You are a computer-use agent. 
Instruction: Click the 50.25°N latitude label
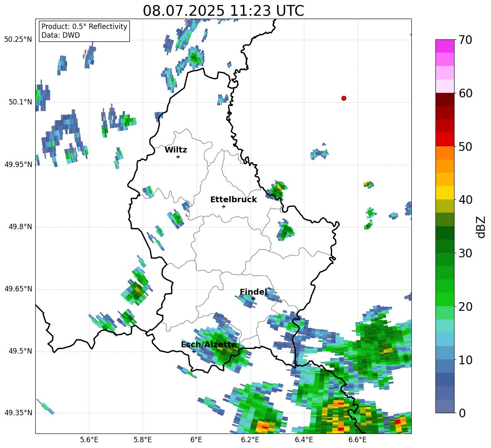[18, 40]
